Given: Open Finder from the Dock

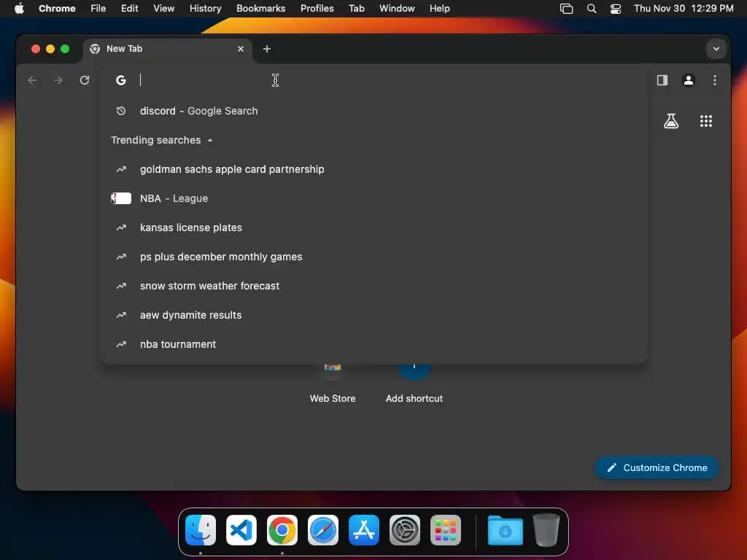Looking at the screenshot, I should pyautogui.click(x=201, y=530).
